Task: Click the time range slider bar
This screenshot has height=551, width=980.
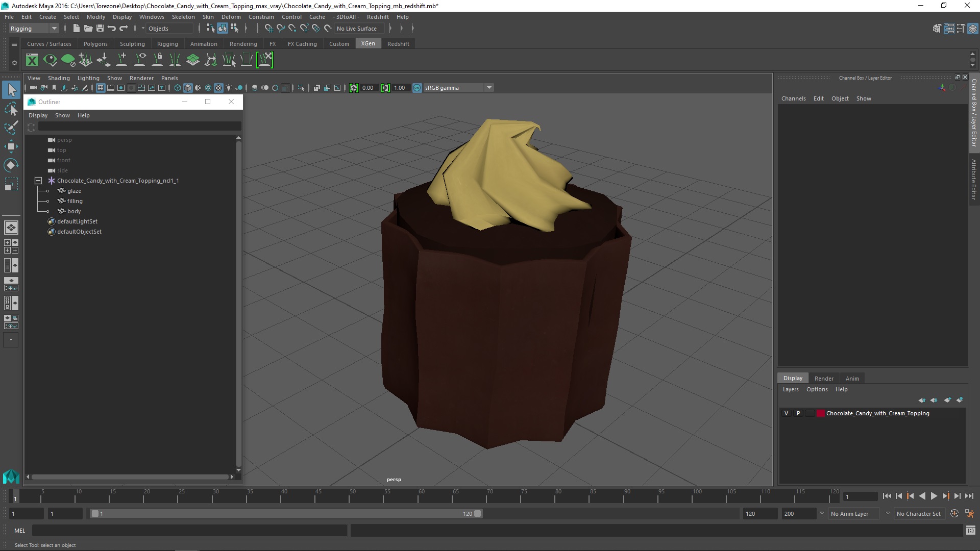Action: (286, 514)
